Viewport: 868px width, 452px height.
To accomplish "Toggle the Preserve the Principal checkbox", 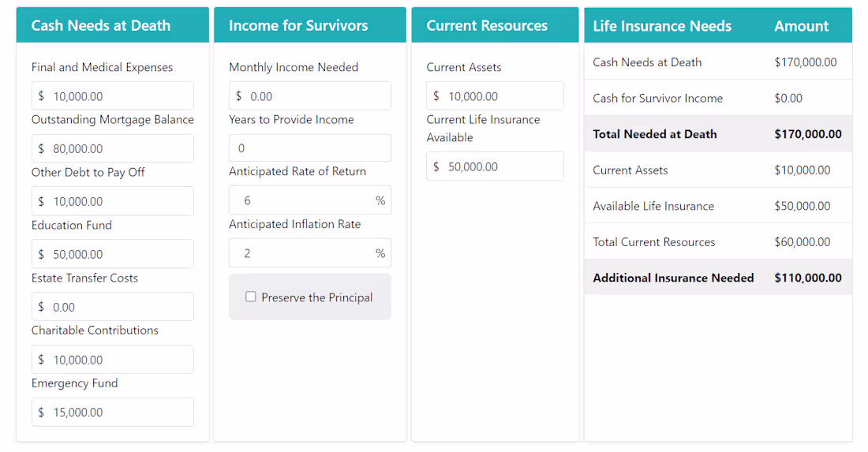I will 251,297.
